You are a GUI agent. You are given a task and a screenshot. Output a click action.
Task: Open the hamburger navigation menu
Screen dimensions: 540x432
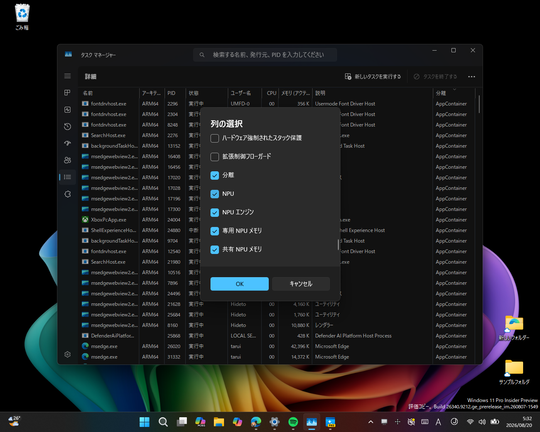click(68, 76)
